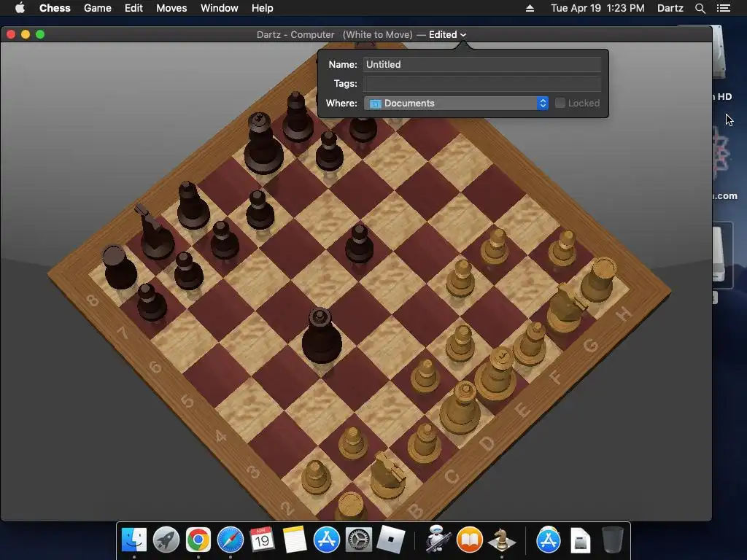The image size is (747, 560).
Task: Open Notes app in the Dock
Action: coord(295,540)
